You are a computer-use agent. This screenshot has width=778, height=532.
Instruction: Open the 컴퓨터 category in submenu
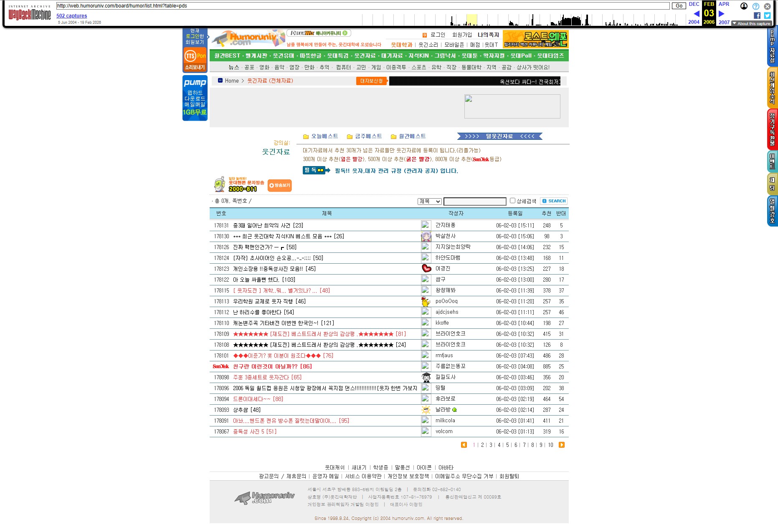tap(343, 67)
